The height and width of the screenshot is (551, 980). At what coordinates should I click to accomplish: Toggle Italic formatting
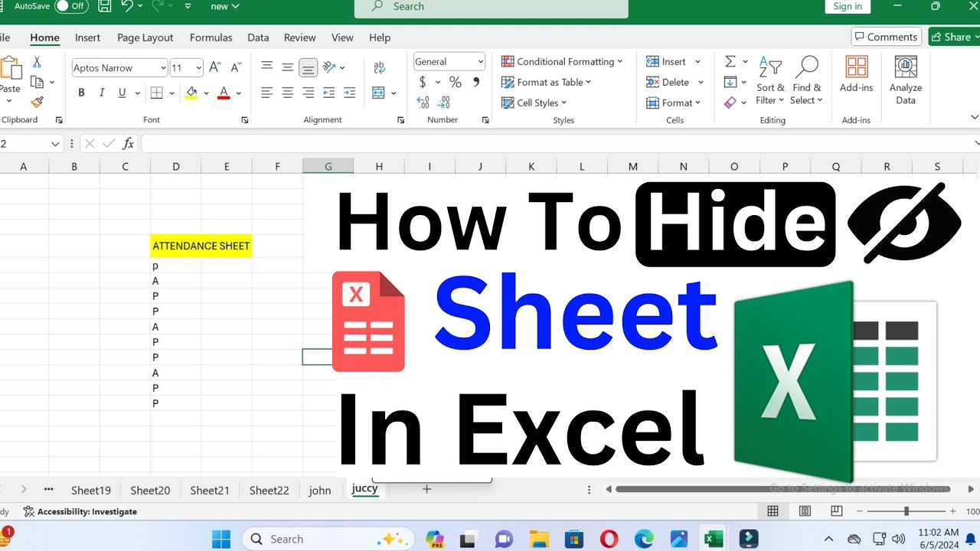point(102,93)
